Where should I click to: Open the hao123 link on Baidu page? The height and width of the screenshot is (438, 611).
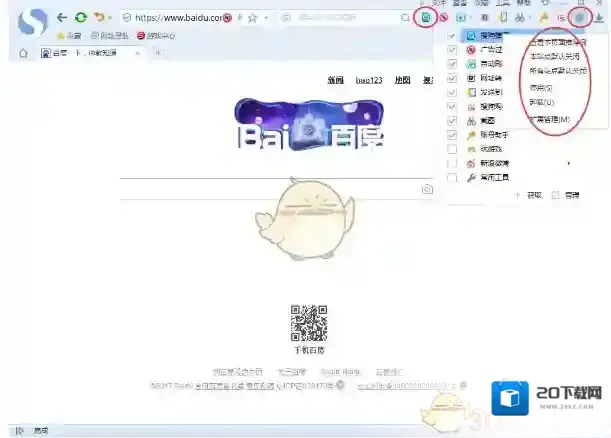tap(369, 80)
